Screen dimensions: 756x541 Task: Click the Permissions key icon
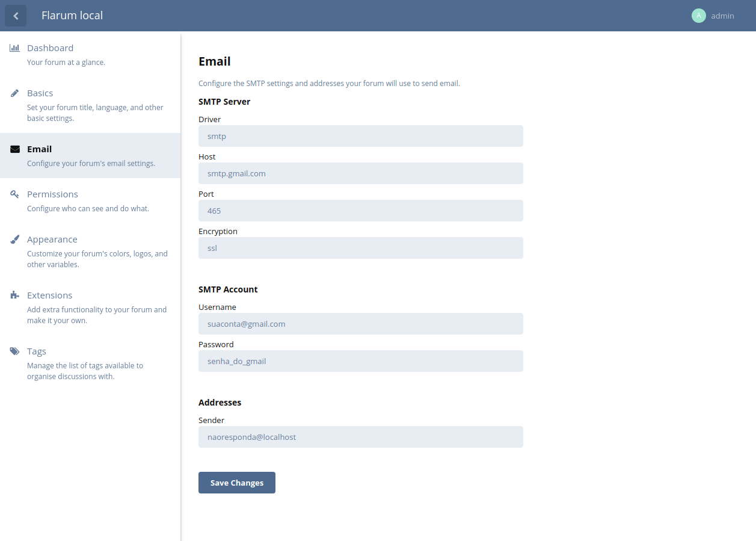coord(14,194)
